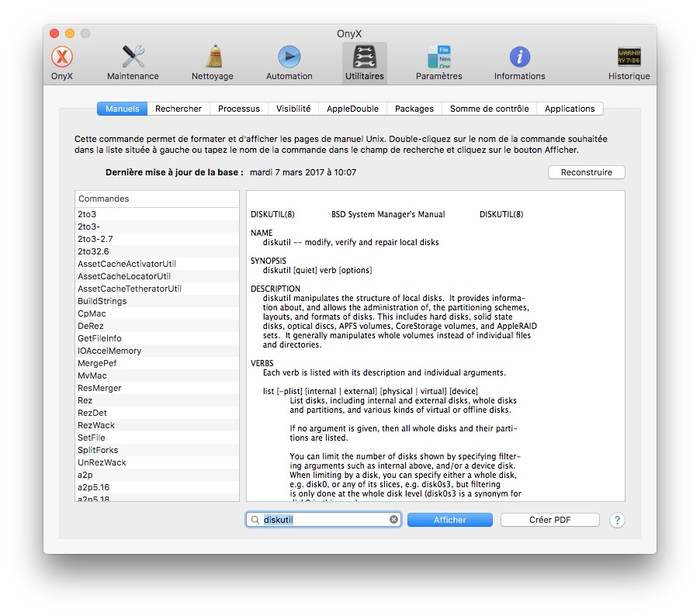This screenshot has height=616, width=700.
Task: Open the OnyX toolbar section
Action: click(61, 63)
